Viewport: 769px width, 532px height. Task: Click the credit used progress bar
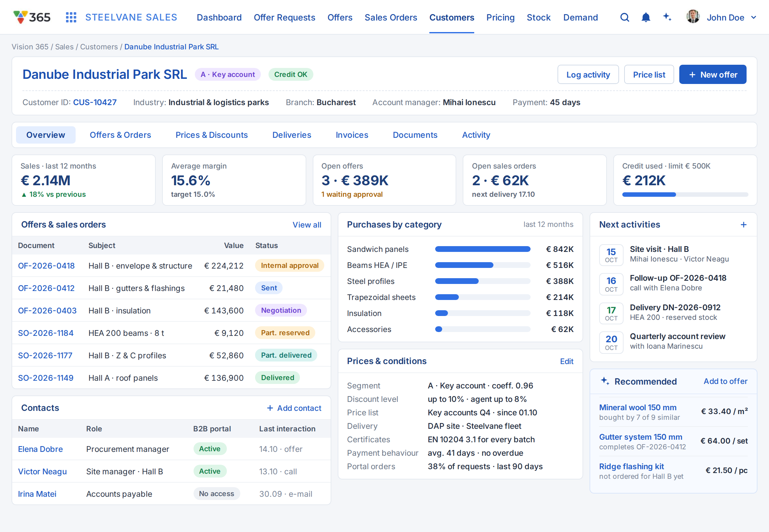click(685, 195)
